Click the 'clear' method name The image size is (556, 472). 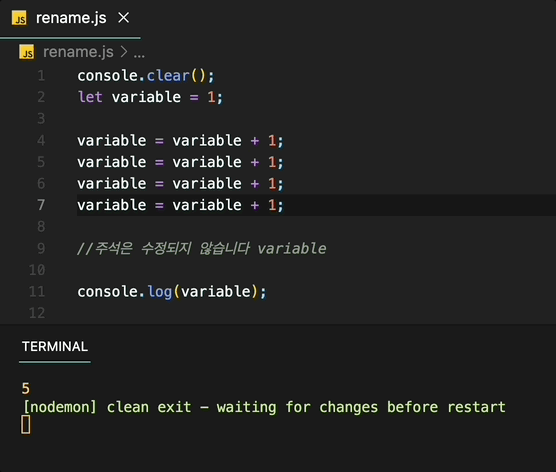tap(168, 76)
